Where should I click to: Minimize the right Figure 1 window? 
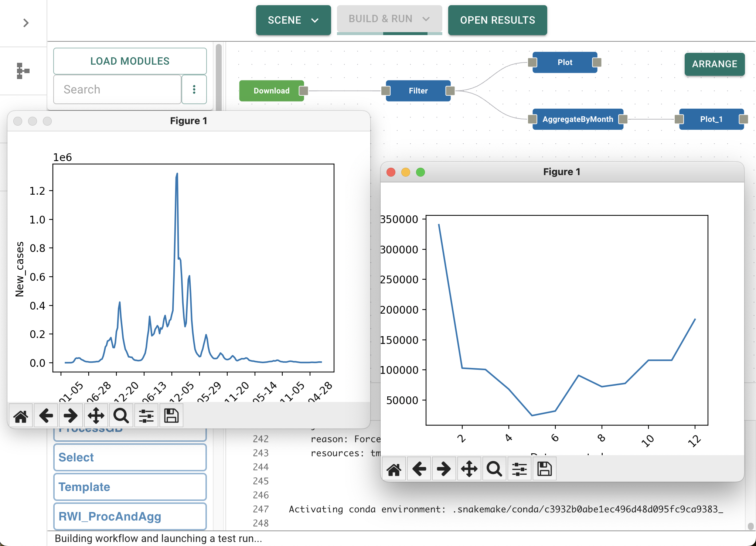[x=406, y=172]
